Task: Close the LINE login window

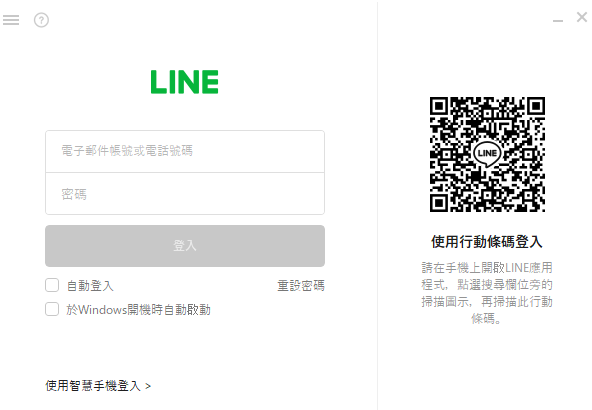Action: coord(582,17)
